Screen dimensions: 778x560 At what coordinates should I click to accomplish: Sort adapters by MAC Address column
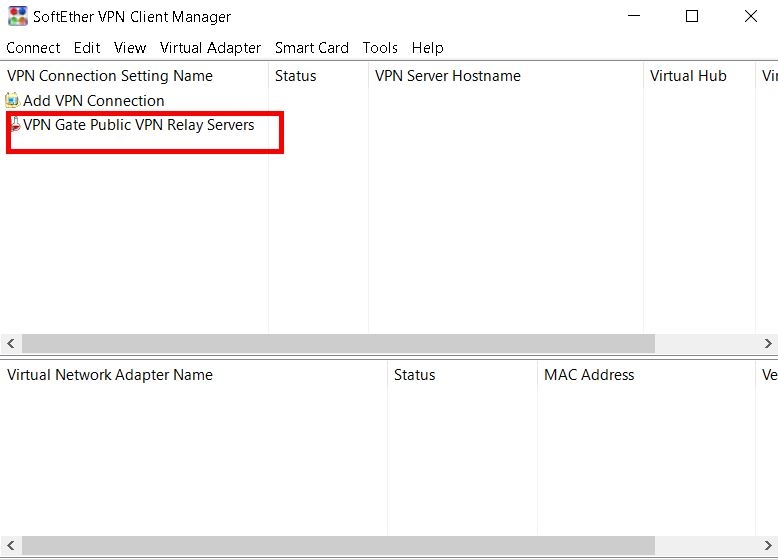647,375
